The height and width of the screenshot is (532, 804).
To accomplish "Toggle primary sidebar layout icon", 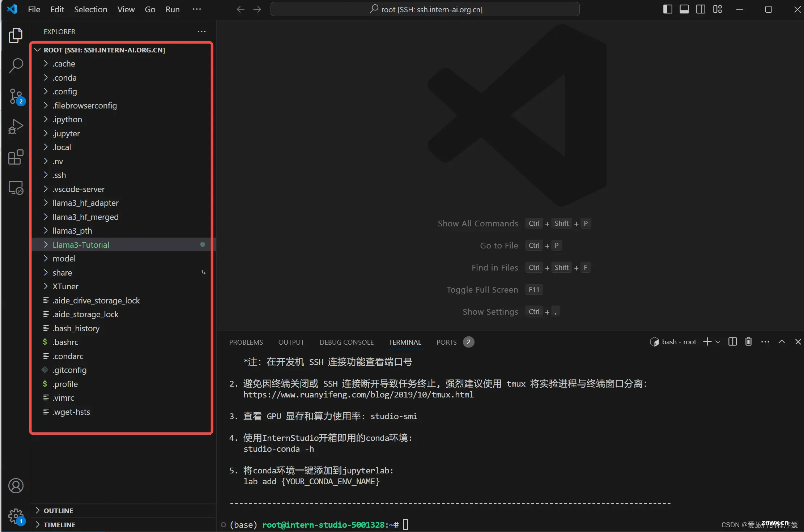I will (668, 9).
